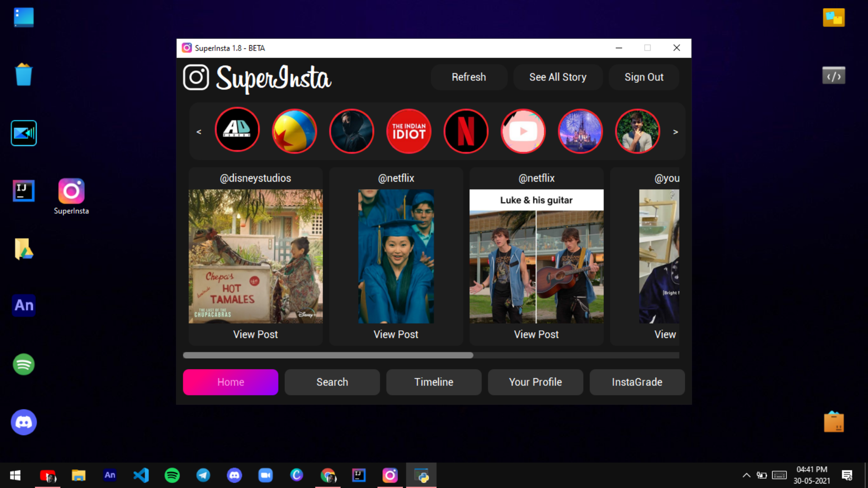
Task: Open the AD logo story circle
Action: (x=237, y=130)
